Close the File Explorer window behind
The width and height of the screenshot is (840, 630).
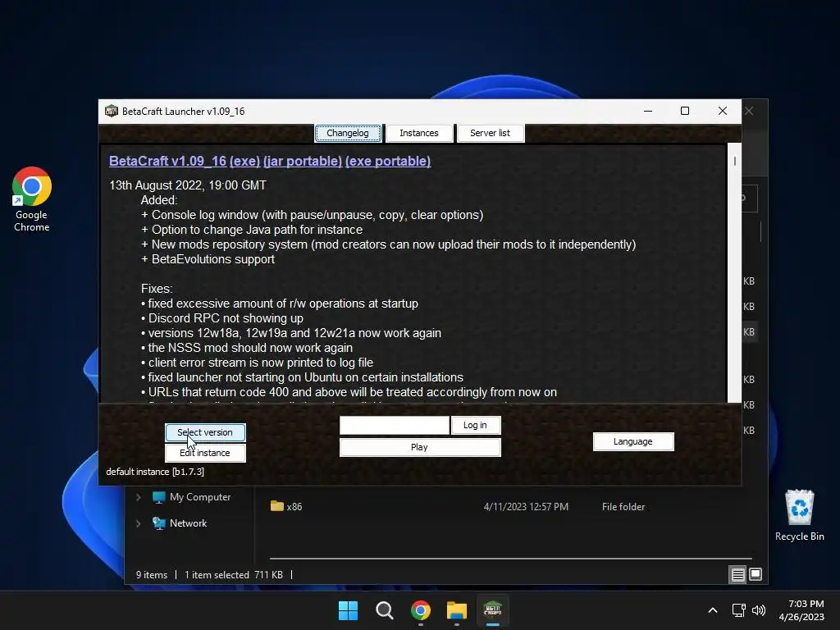[x=750, y=111]
